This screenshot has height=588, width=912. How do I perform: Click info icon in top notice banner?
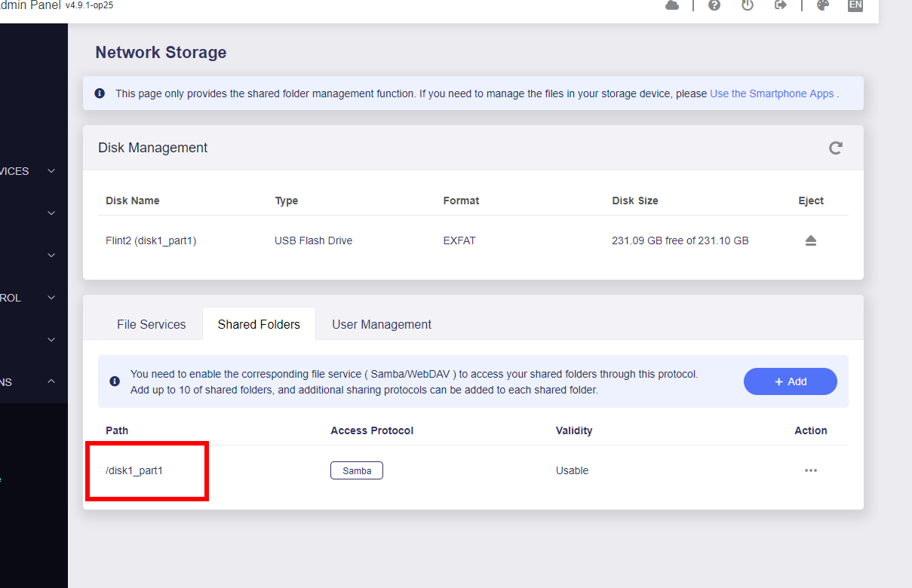tap(100, 93)
